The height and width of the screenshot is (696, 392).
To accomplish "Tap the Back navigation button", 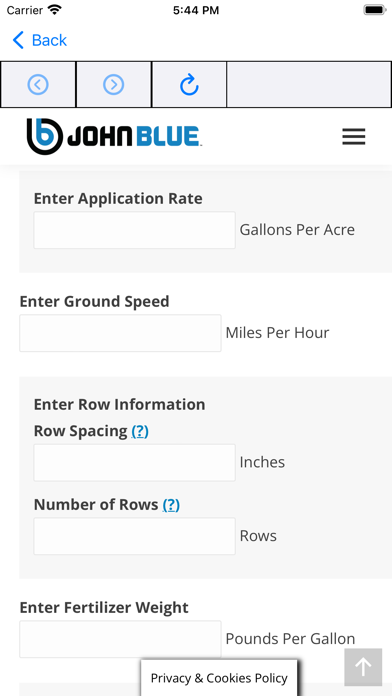I will (40, 40).
